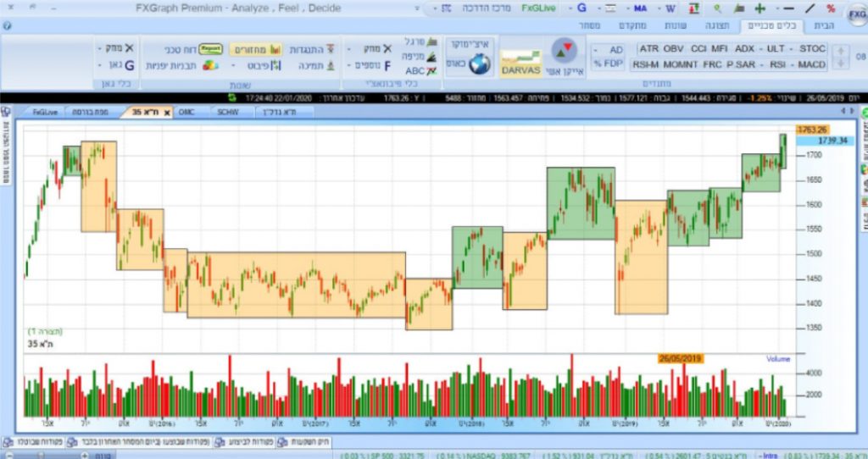Image resolution: width=868 pixels, height=459 pixels.
Task: Click the colorful pie chart icon
Action: point(210,65)
